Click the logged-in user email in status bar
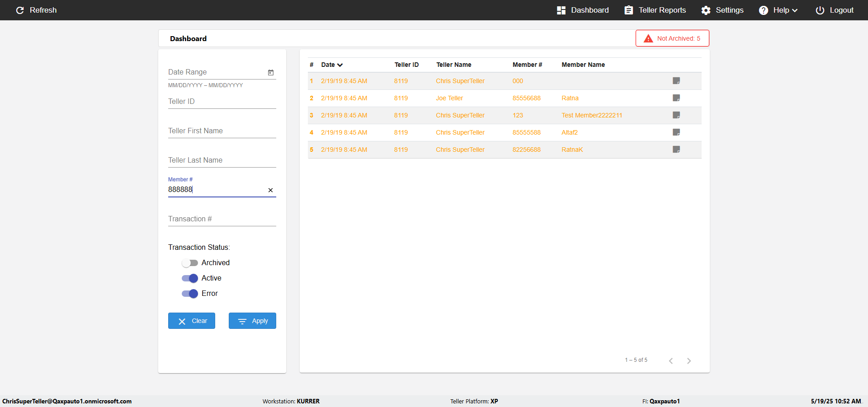This screenshot has width=868, height=407. [67, 401]
